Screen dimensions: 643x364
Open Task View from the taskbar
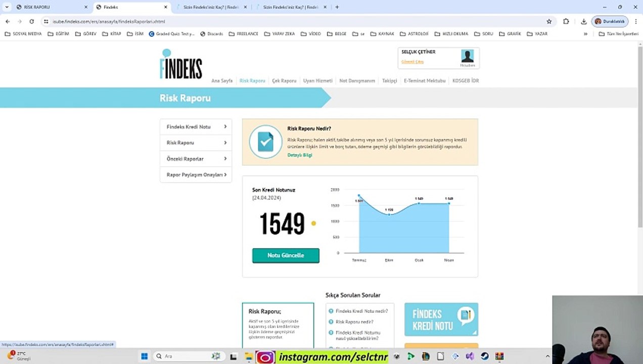pos(233,356)
